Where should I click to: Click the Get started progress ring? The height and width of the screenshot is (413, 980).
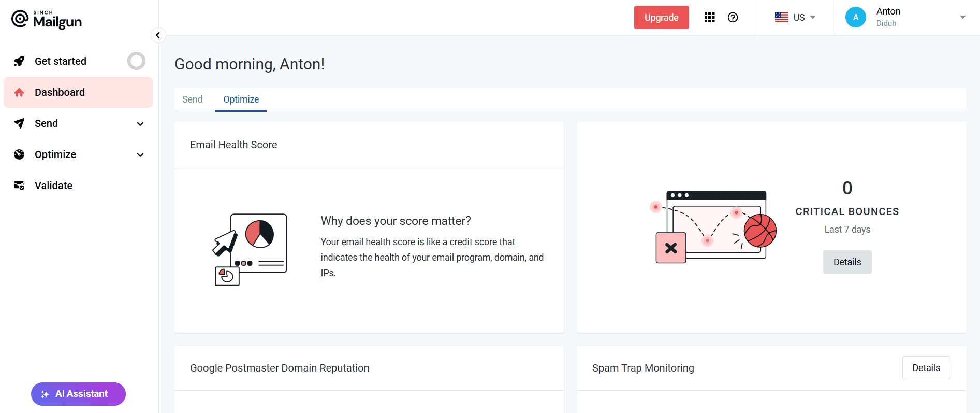[136, 61]
